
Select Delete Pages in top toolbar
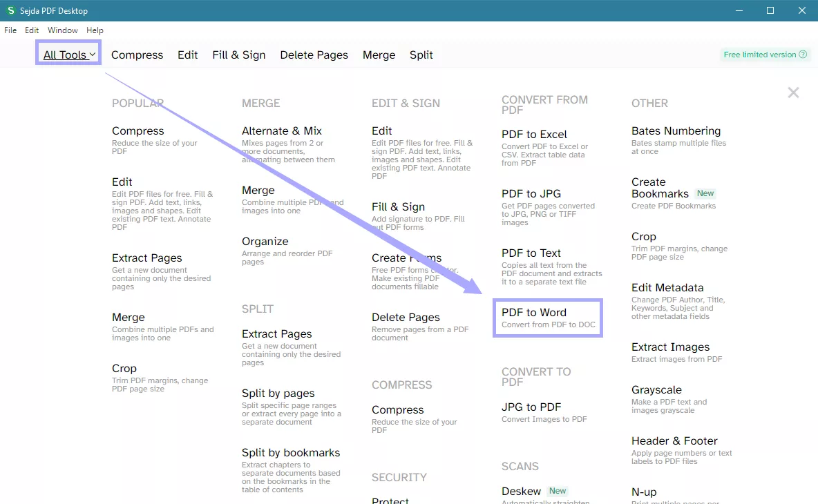tap(314, 55)
